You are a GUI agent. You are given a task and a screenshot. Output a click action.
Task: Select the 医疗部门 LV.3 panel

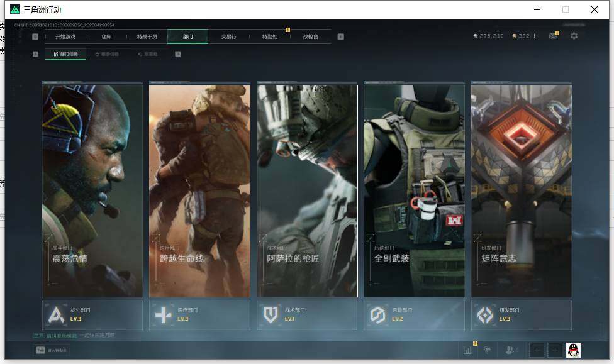pyautogui.click(x=199, y=315)
